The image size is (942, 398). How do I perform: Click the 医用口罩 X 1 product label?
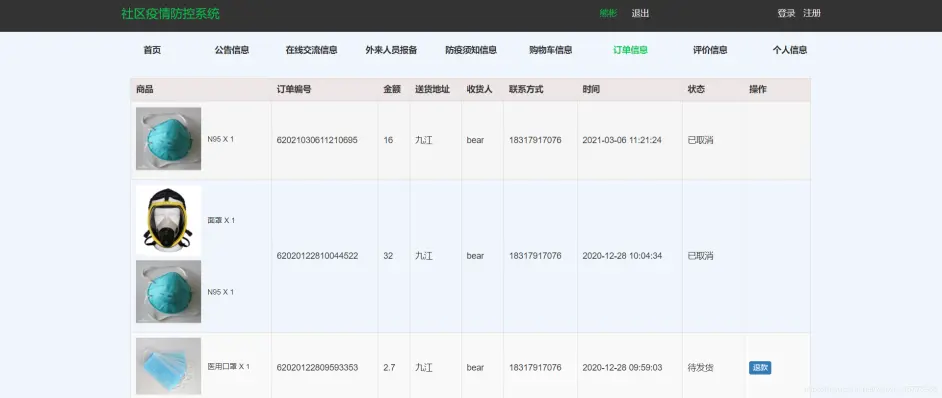228,366
